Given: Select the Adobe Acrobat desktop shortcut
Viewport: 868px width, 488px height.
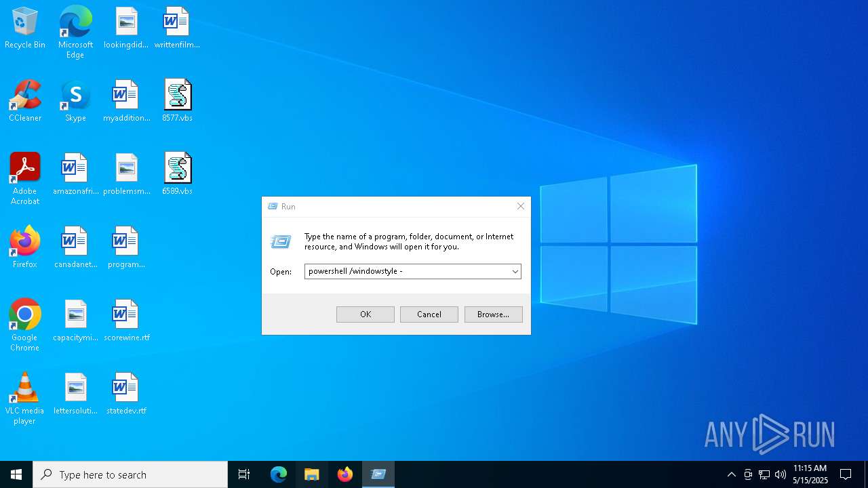Looking at the screenshot, I should 25,179.
